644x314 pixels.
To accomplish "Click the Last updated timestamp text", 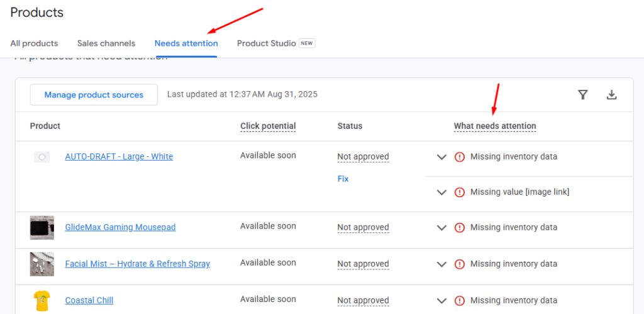I will tap(242, 94).
